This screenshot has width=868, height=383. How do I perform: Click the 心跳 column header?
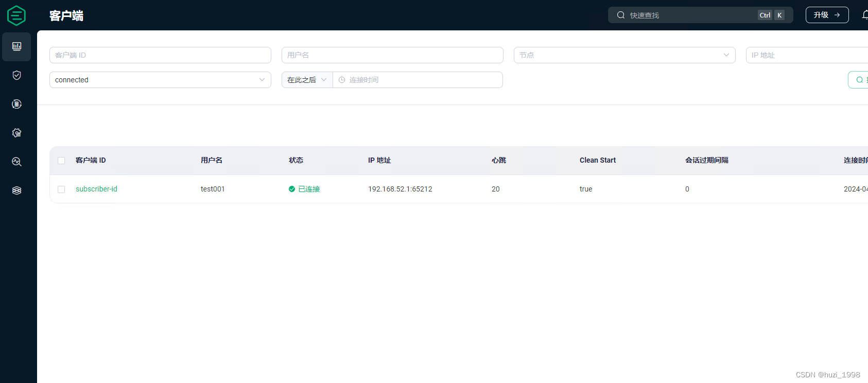pos(499,160)
